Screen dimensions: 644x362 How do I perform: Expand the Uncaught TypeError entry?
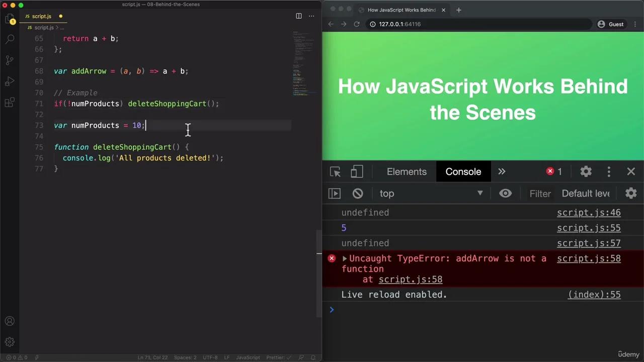[x=344, y=258]
